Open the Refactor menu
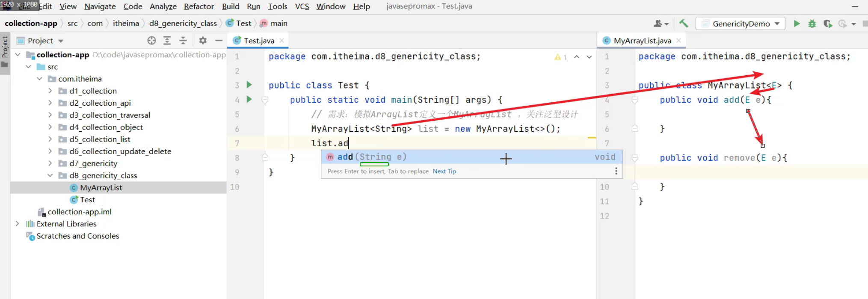Viewport: 868px width, 299px height. coord(199,6)
